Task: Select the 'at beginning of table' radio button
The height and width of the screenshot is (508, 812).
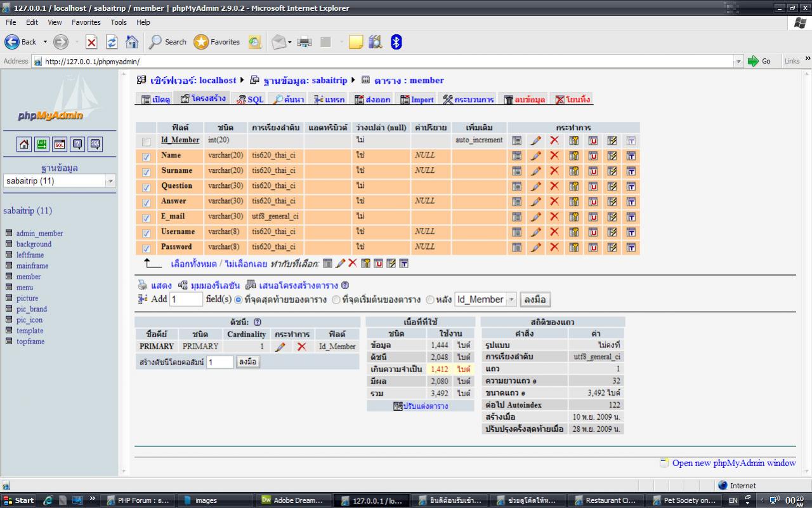Action: (x=336, y=300)
